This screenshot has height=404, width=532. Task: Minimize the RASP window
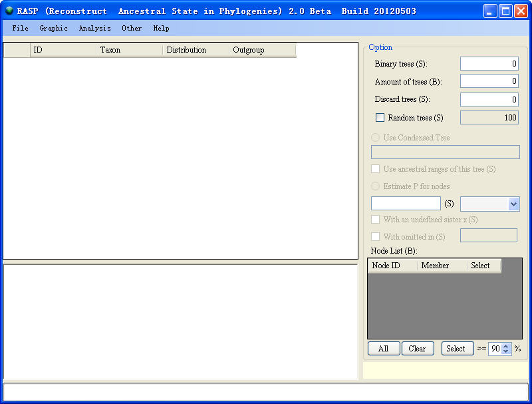tap(490, 11)
